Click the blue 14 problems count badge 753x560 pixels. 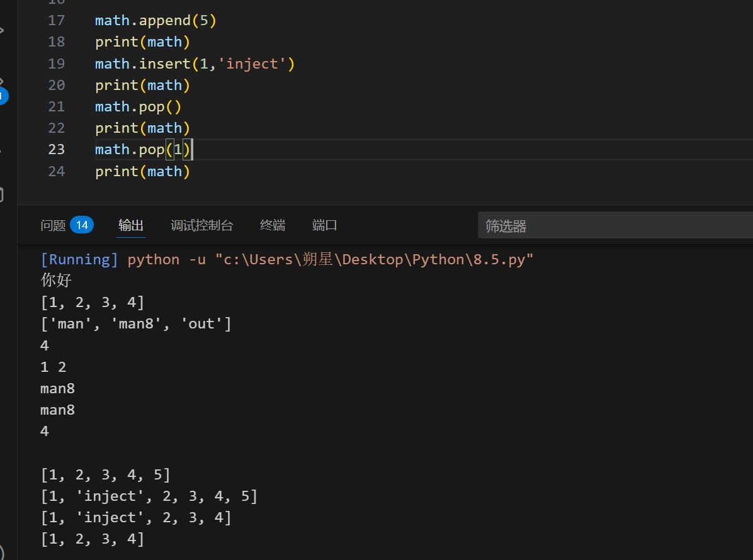click(82, 225)
